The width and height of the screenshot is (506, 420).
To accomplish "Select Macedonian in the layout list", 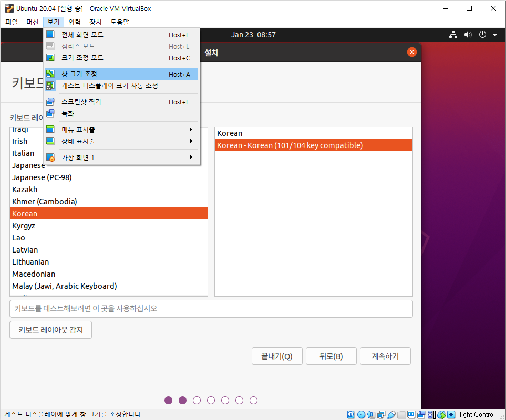I will pos(108,274).
